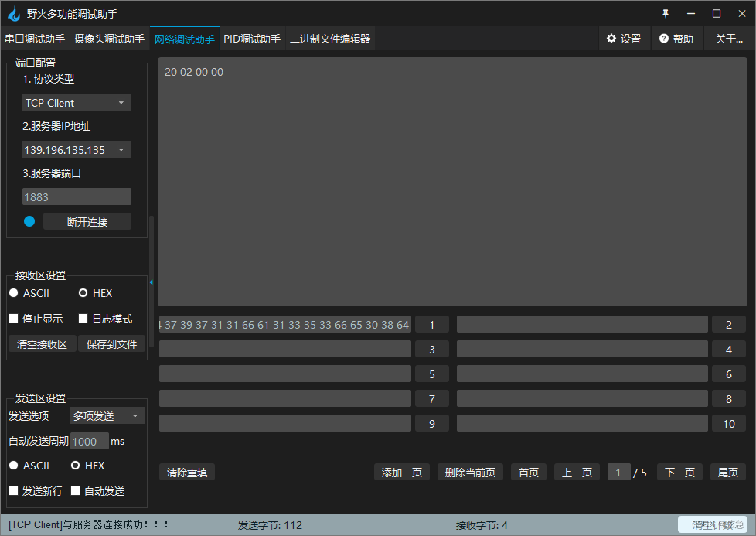
Task: Send item number 10
Action: [729, 424]
